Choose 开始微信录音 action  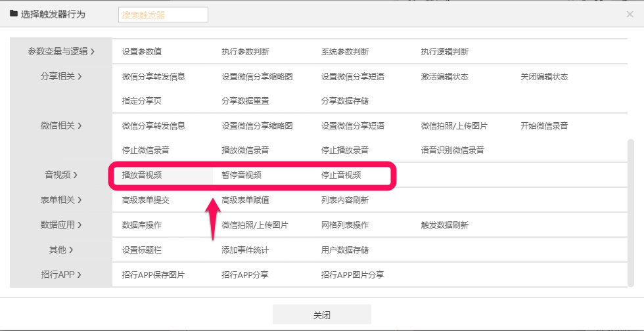[544, 125]
